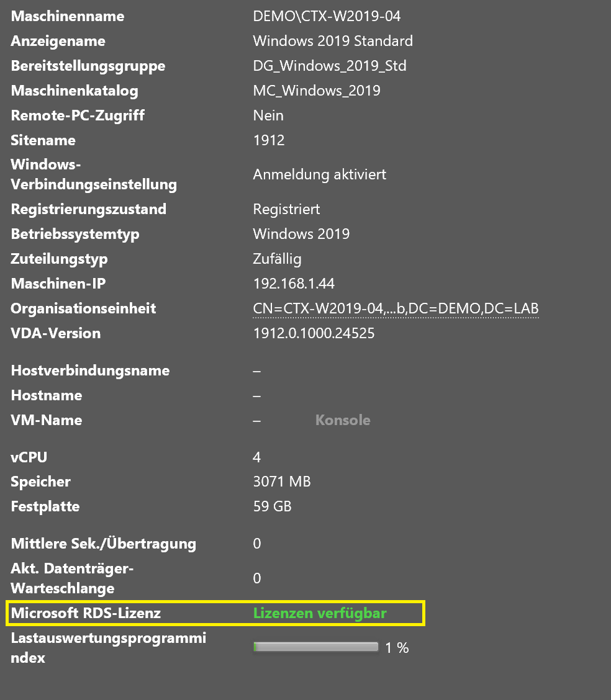Click delivery group value DG_Windows_2019_Std
The width and height of the screenshot is (611, 700).
pyautogui.click(x=330, y=66)
